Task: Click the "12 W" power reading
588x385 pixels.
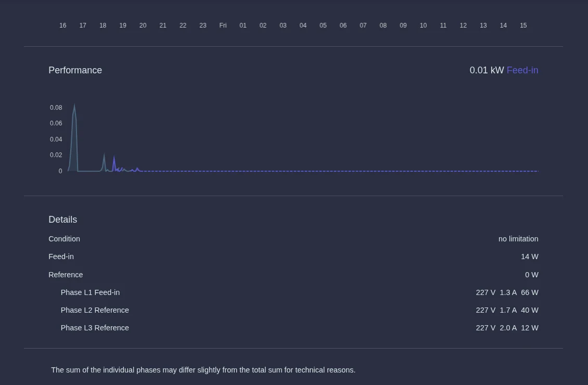Action: click(530, 328)
